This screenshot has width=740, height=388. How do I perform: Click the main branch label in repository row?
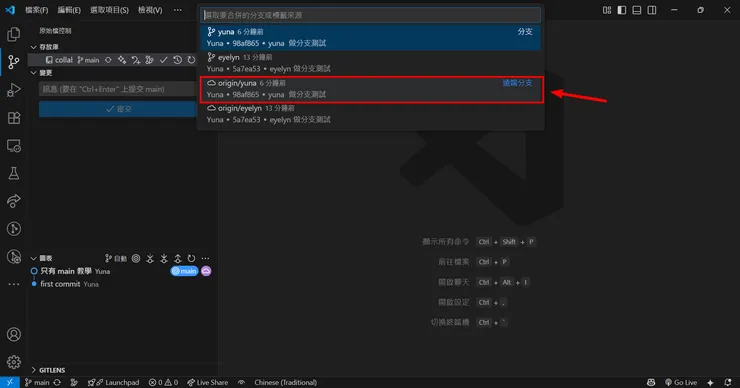(88, 60)
